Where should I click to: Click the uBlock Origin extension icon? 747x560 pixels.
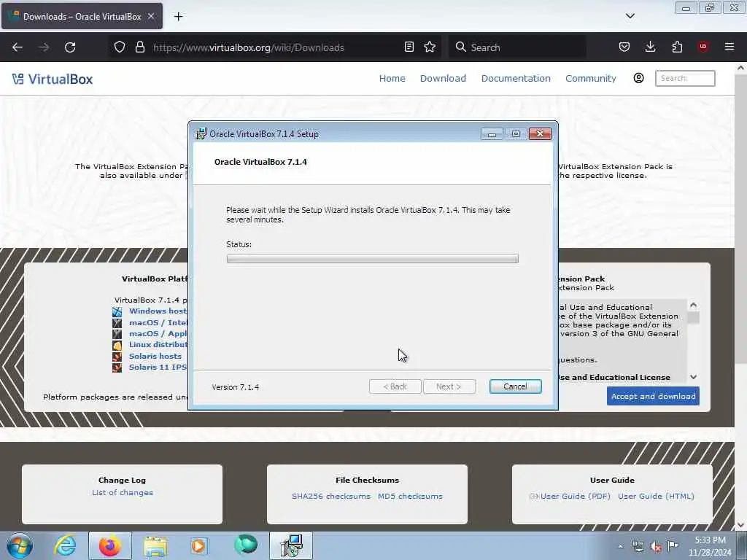click(x=703, y=47)
